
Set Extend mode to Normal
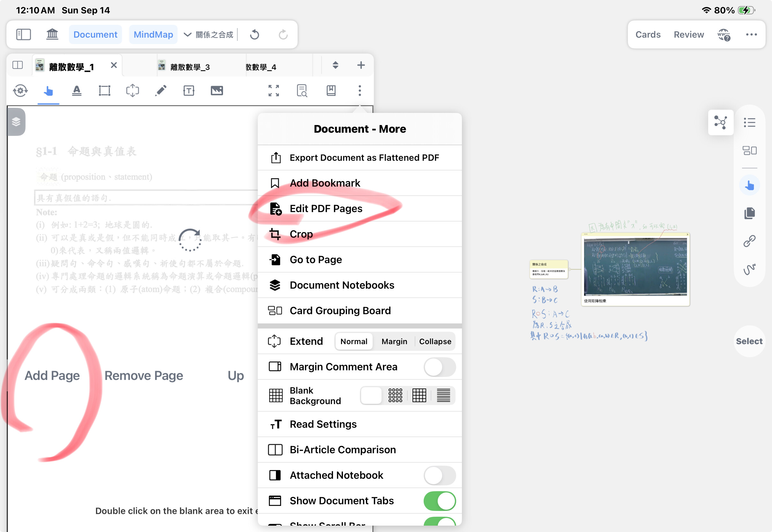[354, 341]
